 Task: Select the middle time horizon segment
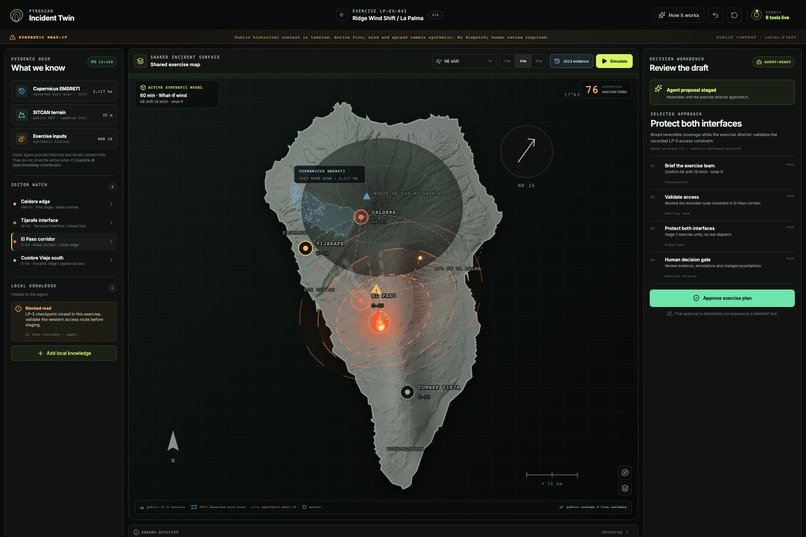click(x=523, y=61)
